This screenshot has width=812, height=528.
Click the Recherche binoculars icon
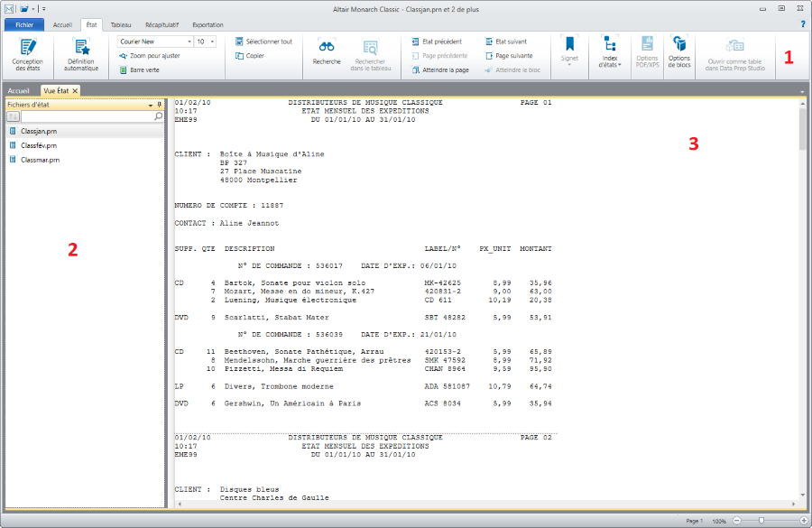coord(327,54)
